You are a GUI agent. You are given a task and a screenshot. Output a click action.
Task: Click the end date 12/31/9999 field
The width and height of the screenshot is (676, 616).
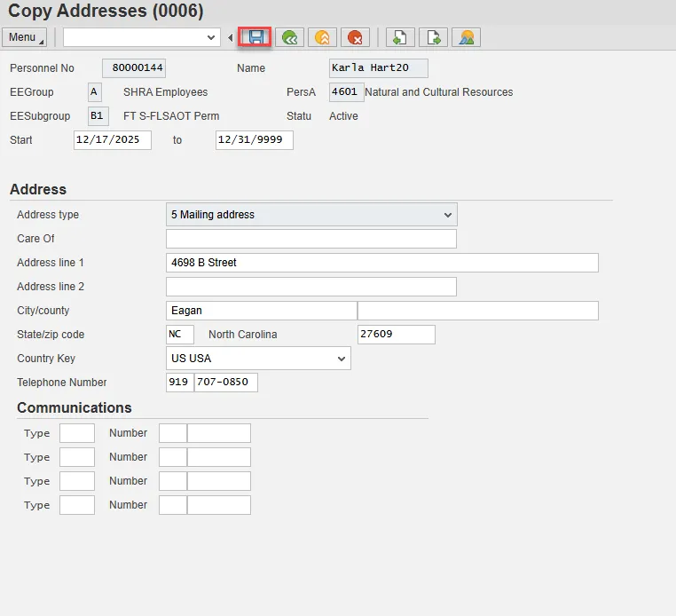254,140
